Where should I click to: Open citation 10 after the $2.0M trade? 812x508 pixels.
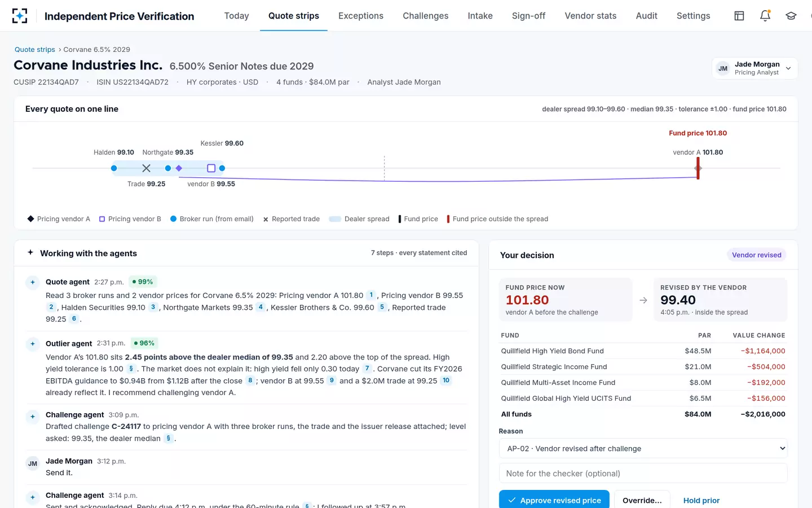446,380
